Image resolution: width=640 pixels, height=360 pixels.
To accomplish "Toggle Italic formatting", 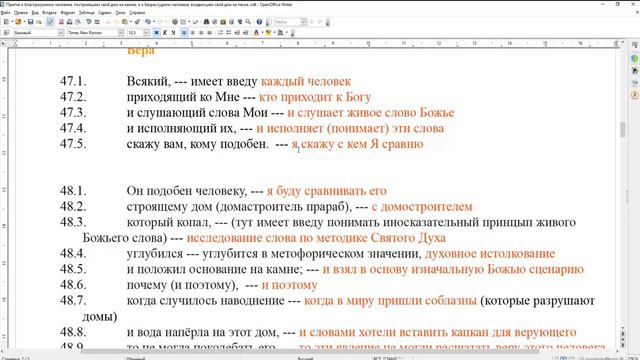I will click(165, 33).
